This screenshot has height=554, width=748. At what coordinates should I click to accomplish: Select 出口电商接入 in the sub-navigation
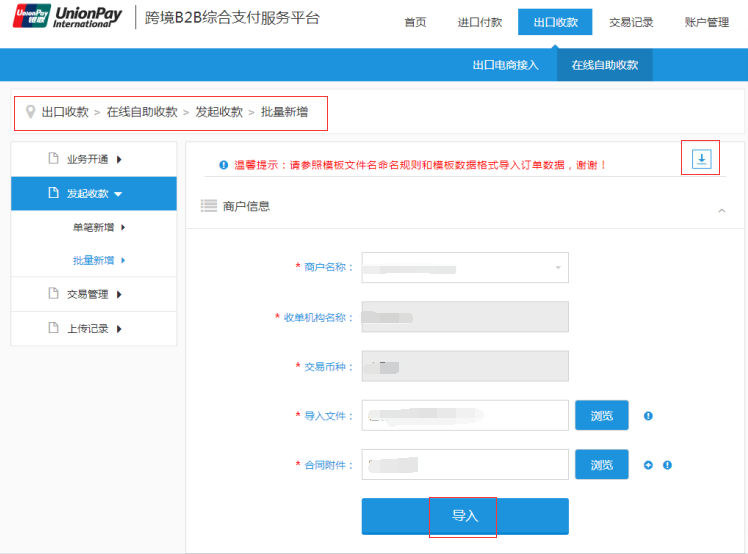pyautogui.click(x=505, y=65)
